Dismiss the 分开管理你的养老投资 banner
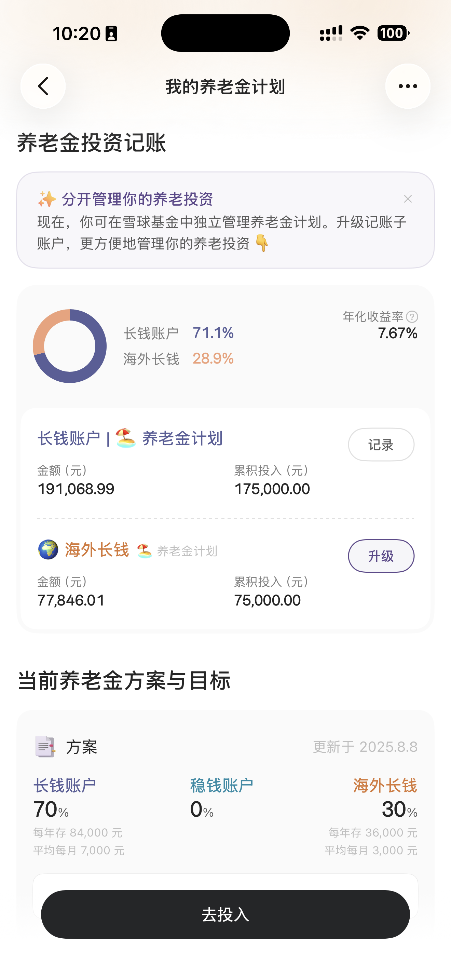Screen dimensions: 451x980 coord(408,199)
